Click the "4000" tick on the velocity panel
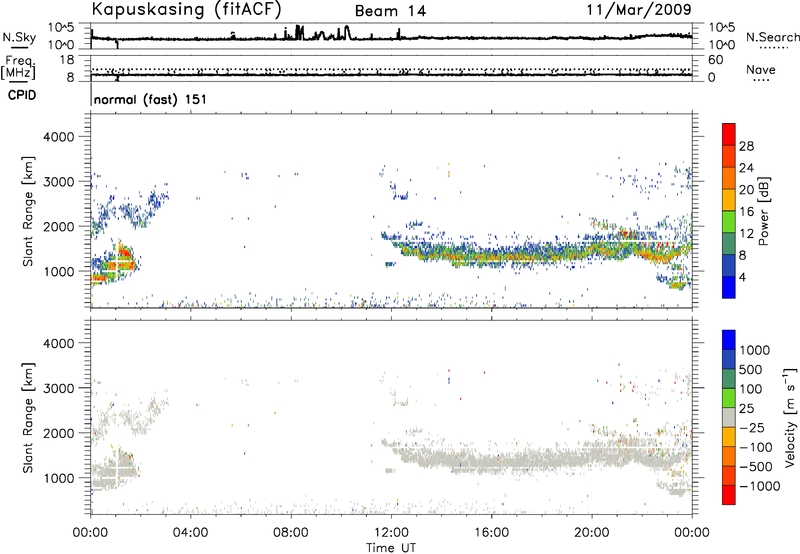Screen dimensions: 800x554 pos(59,343)
